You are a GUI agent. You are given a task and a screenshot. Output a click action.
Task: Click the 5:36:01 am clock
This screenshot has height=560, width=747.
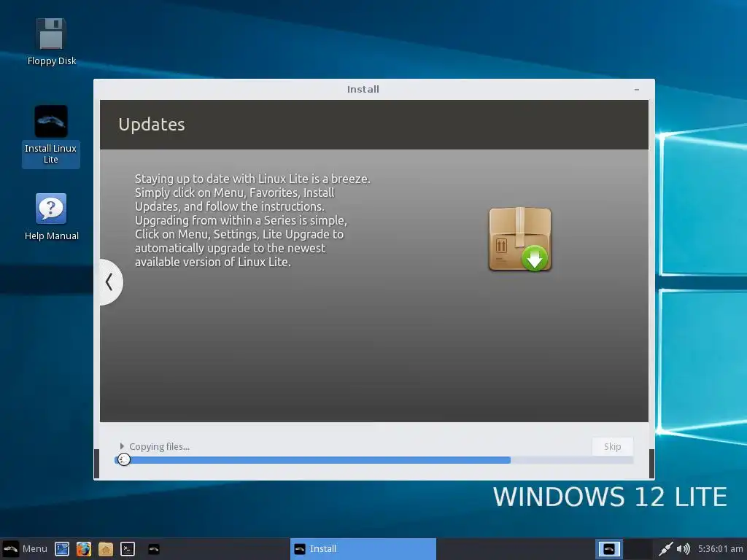(x=720, y=549)
